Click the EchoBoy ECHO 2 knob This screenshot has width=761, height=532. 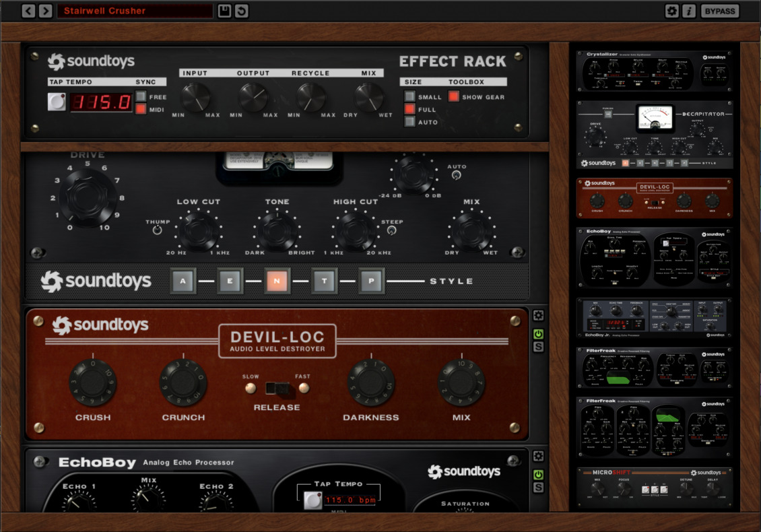pos(216,501)
